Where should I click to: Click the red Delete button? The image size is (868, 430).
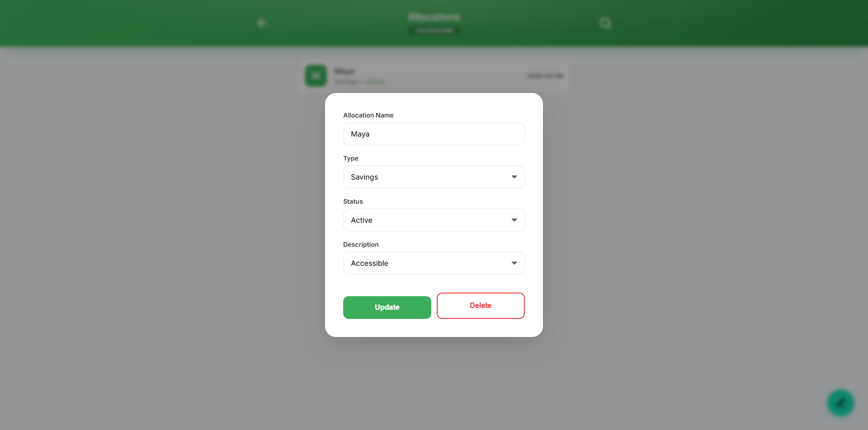point(481,306)
